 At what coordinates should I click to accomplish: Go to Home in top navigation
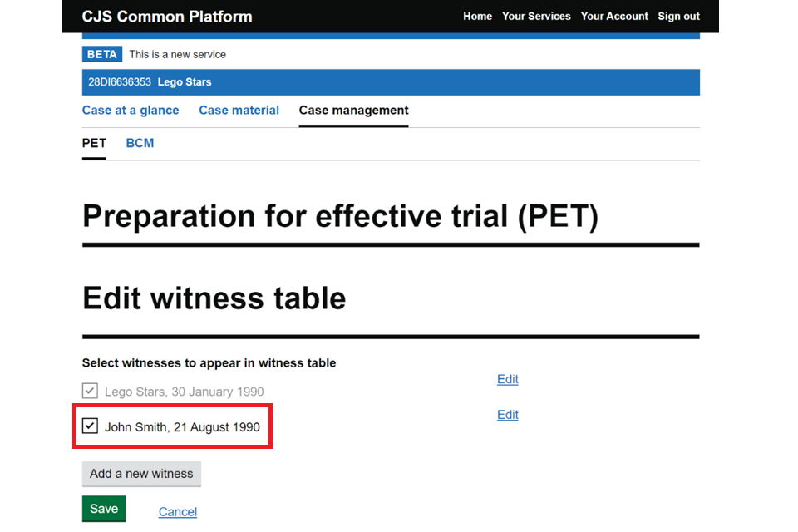point(477,17)
